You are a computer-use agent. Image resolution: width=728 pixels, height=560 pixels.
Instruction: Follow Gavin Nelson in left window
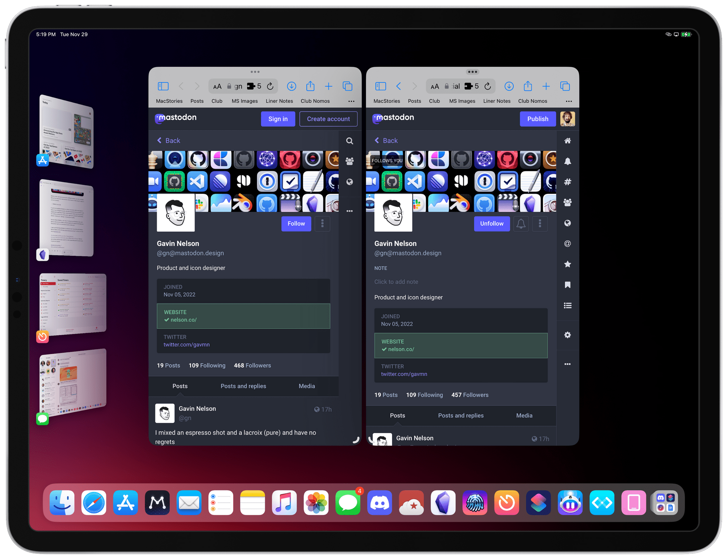click(x=296, y=224)
